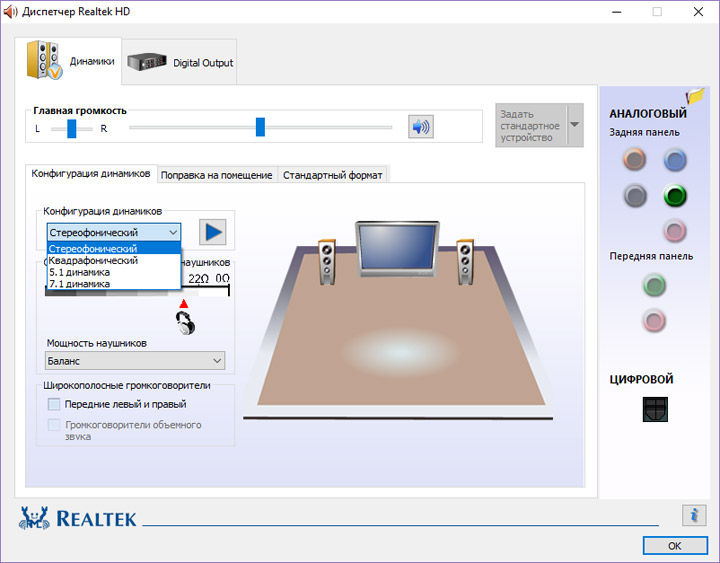Click Задать стандартное устройство button
This screenshot has width=720, height=563.
click(x=531, y=125)
